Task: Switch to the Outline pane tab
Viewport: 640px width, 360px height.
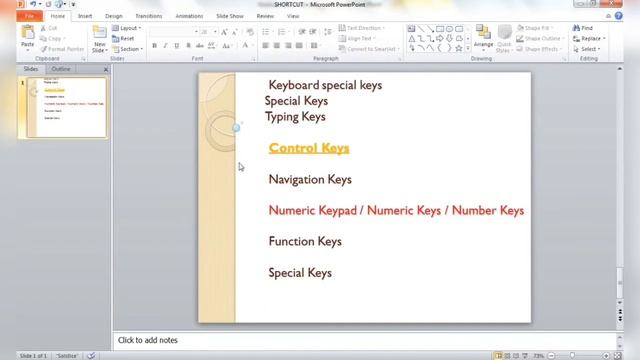Action: (x=61, y=69)
